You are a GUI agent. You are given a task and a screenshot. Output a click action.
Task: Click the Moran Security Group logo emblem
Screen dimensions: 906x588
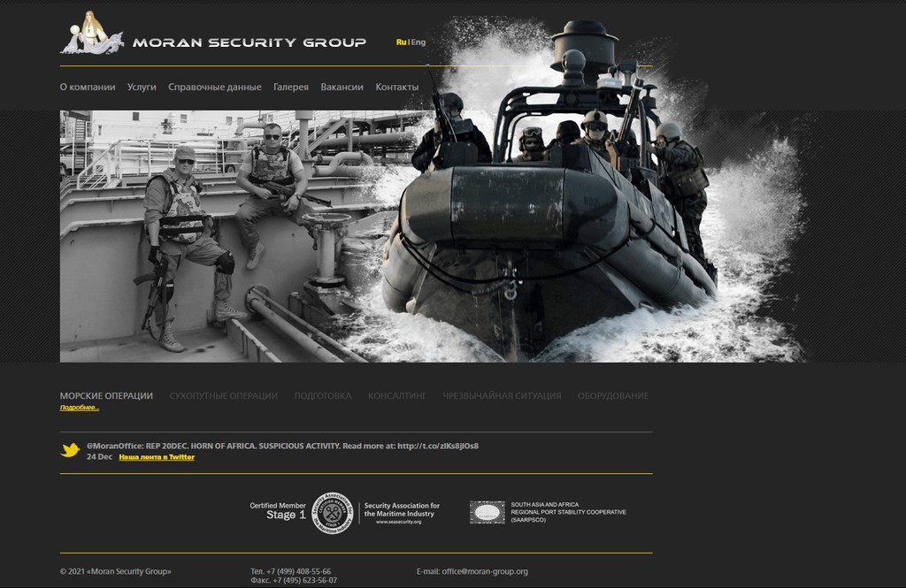coord(92,33)
